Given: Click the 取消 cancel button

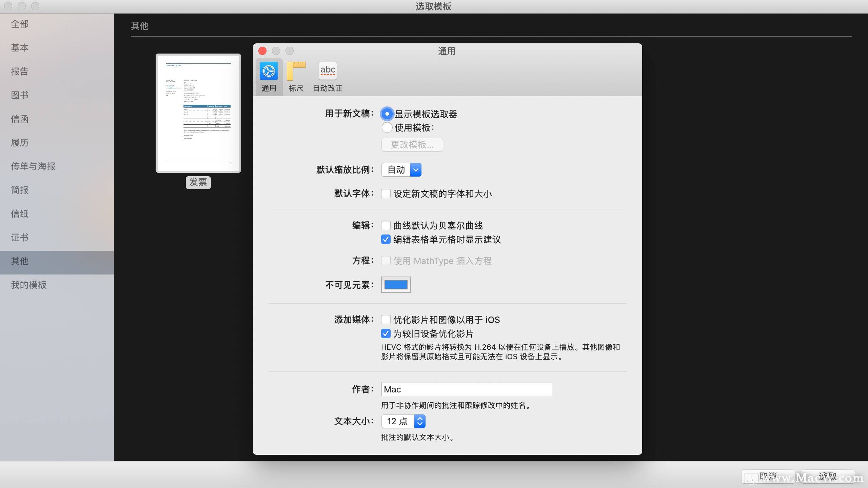Looking at the screenshot, I should coord(768,476).
